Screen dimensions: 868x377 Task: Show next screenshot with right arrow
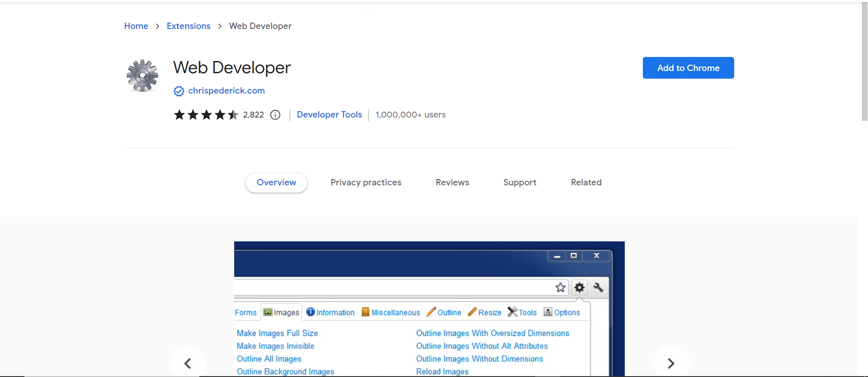click(x=671, y=363)
